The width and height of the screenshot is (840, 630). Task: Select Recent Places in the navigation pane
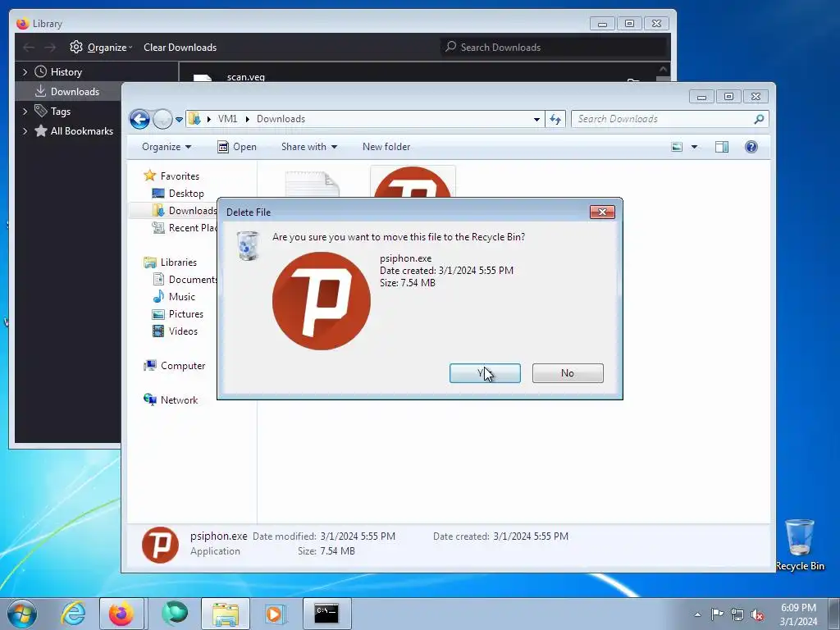[185, 228]
